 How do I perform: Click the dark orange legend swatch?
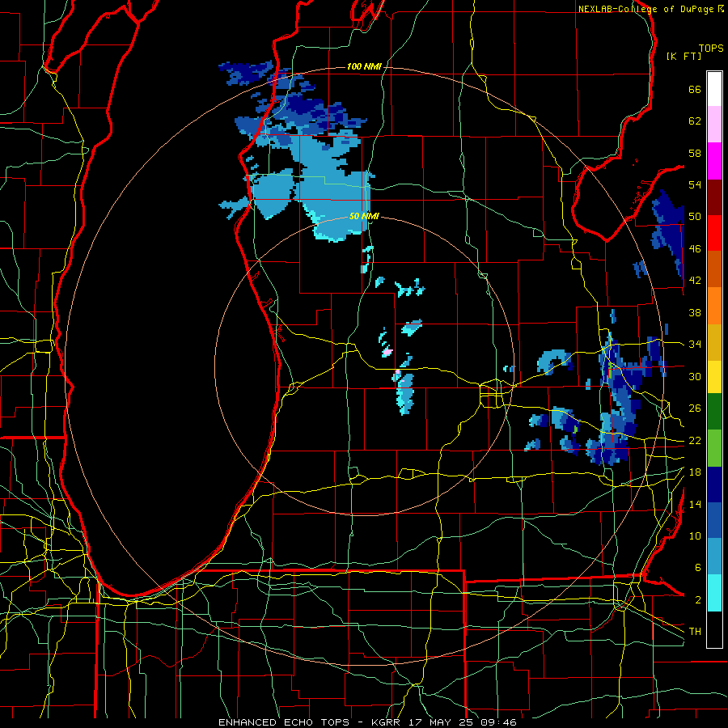714,269
